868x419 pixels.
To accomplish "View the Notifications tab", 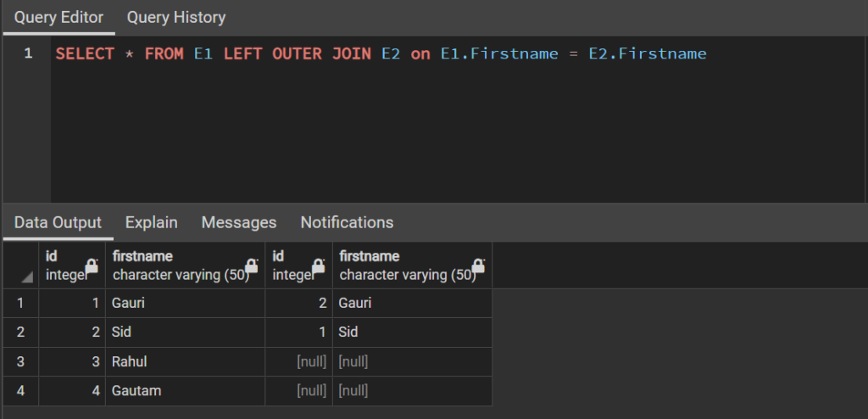I will (x=347, y=222).
